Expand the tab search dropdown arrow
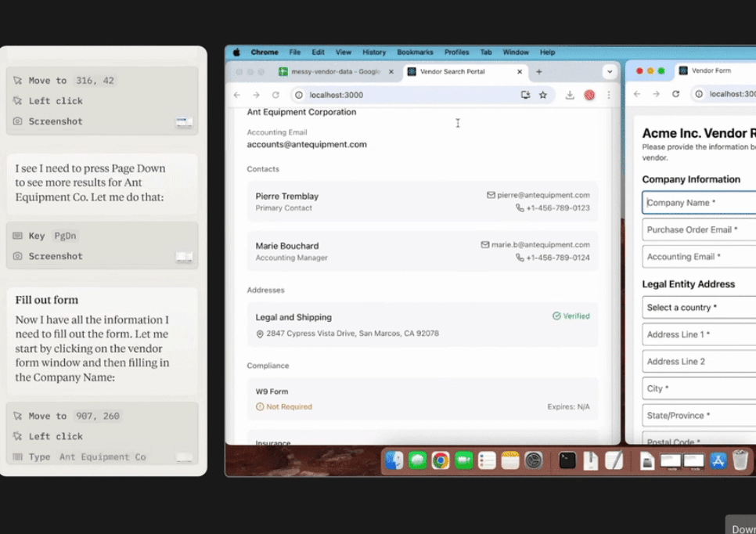 610,71
